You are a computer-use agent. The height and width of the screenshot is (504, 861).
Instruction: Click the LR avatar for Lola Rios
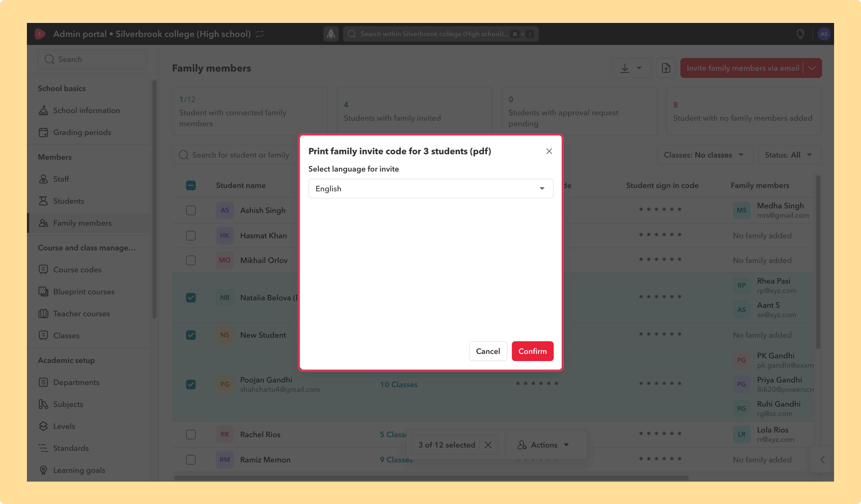(741, 434)
